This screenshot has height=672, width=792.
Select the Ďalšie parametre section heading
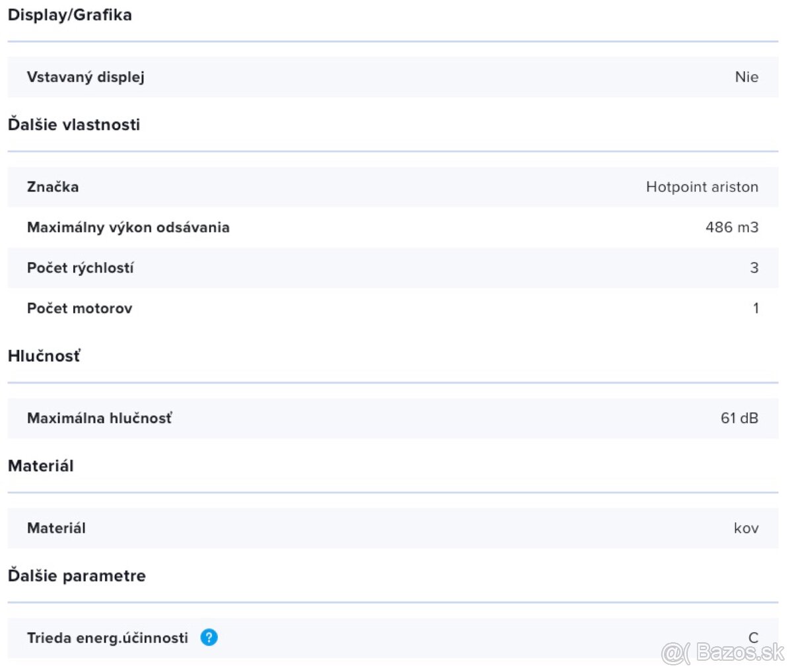(x=77, y=576)
